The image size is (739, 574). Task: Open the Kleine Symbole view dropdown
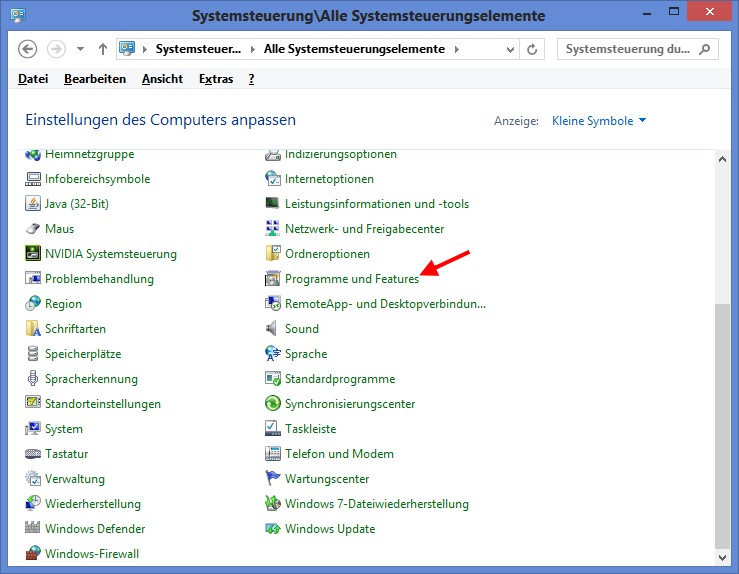(599, 121)
